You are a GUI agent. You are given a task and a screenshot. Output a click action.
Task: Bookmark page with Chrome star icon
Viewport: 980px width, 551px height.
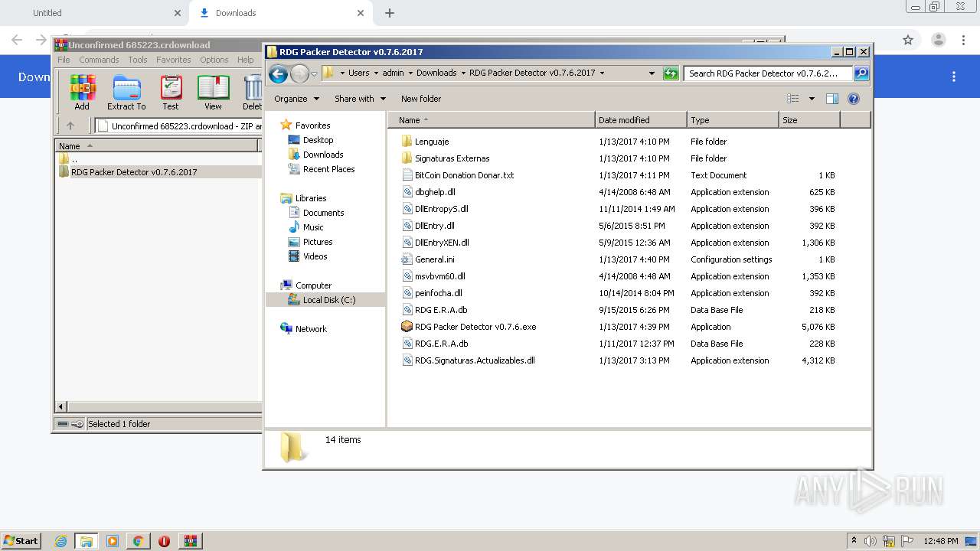(908, 40)
